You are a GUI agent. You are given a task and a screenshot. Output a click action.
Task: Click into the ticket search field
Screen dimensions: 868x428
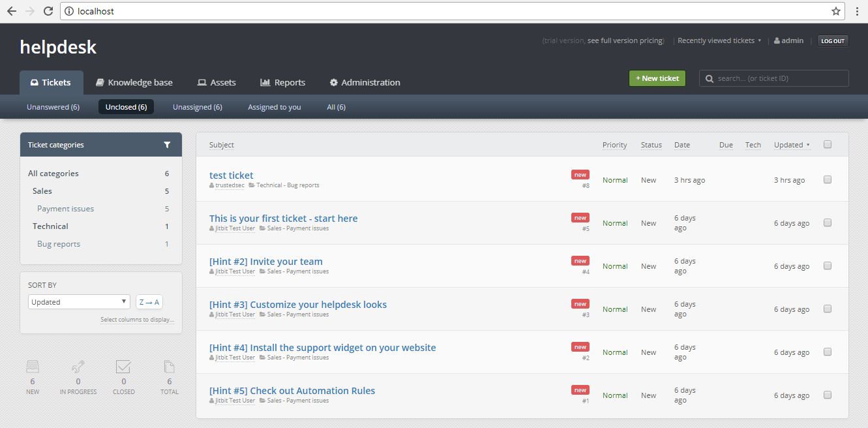[x=779, y=79]
